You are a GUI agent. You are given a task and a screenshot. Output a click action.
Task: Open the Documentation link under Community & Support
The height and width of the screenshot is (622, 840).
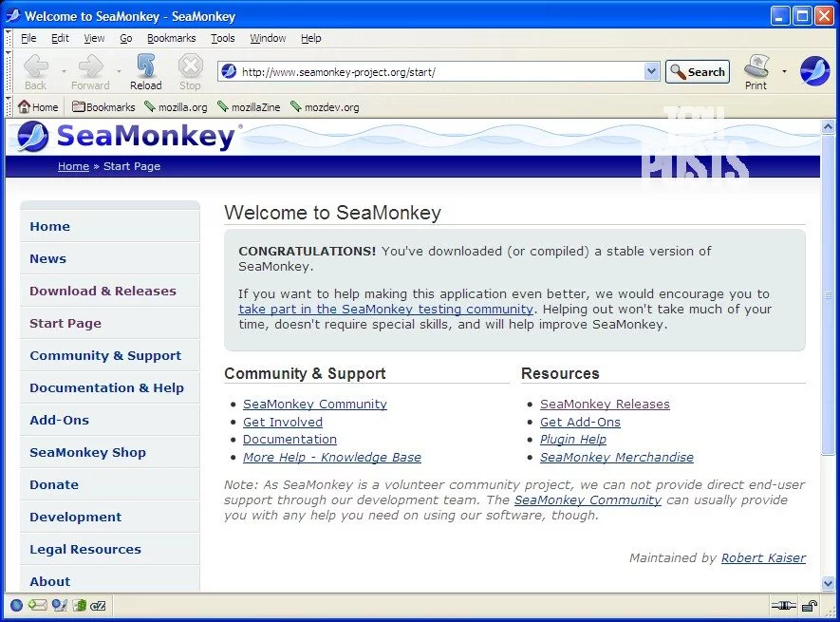pyautogui.click(x=289, y=439)
